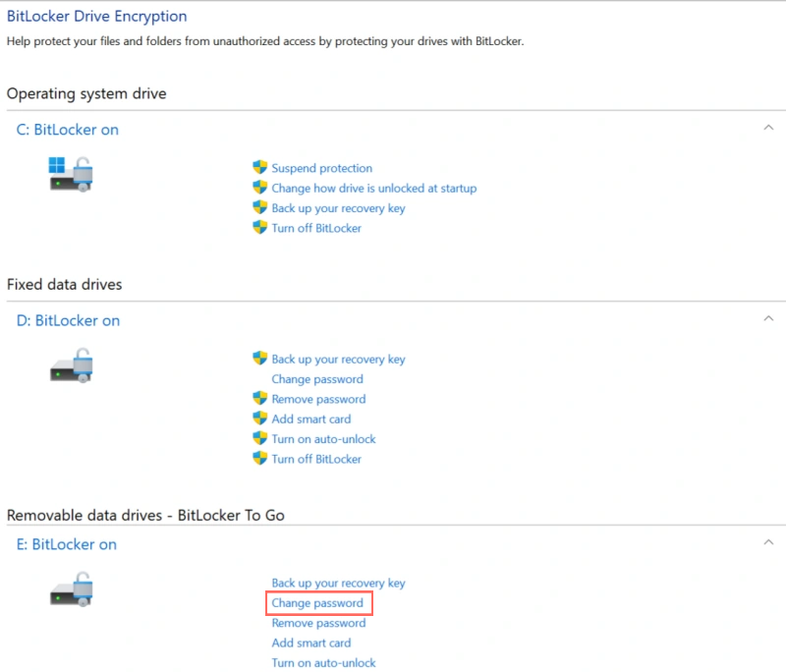Enable auto-unlock for drive E:
The height and width of the screenshot is (672, 786).
(x=323, y=662)
